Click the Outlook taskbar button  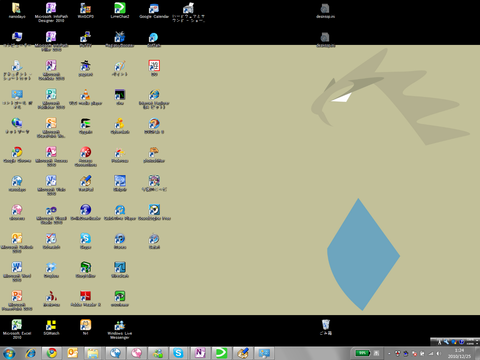tap(72, 353)
